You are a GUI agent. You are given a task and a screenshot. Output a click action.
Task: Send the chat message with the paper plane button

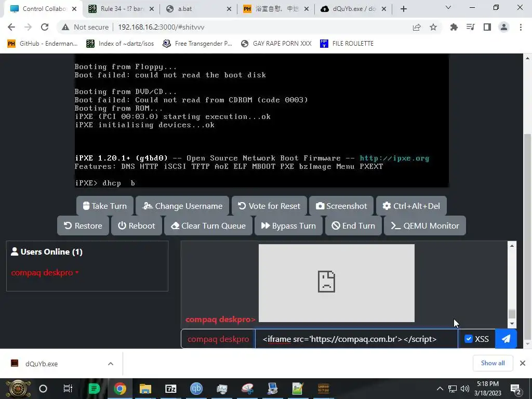(x=506, y=339)
